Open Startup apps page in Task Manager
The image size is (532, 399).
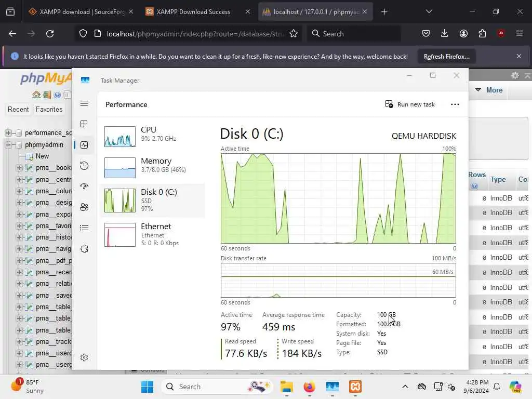tap(84, 187)
